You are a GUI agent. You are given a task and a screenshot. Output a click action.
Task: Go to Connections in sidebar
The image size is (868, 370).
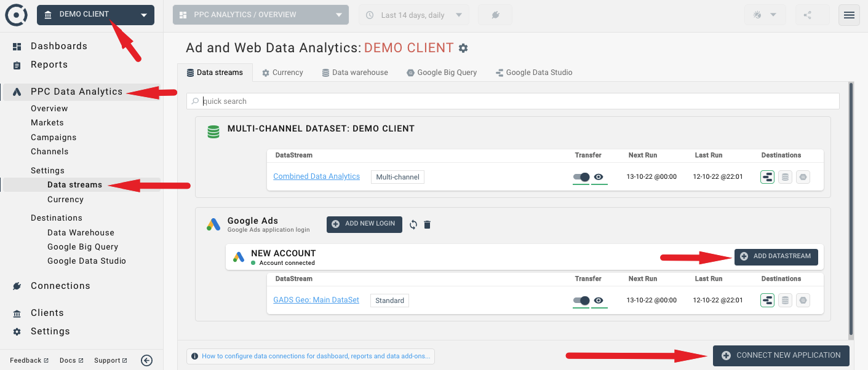(60, 286)
